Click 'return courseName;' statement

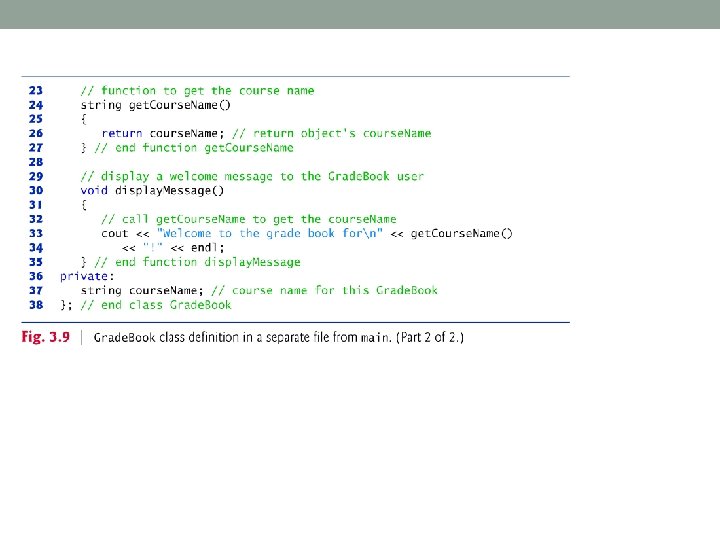[163, 134]
